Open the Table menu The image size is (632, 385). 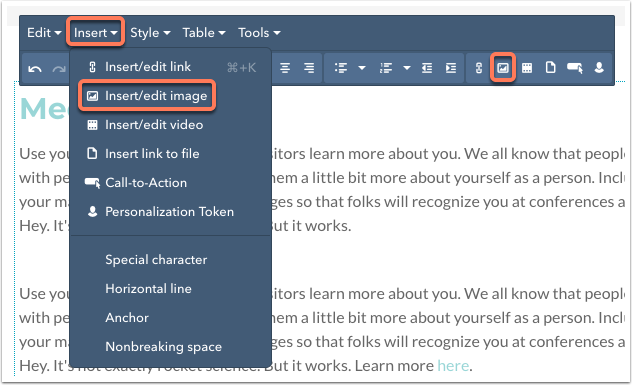204,33
